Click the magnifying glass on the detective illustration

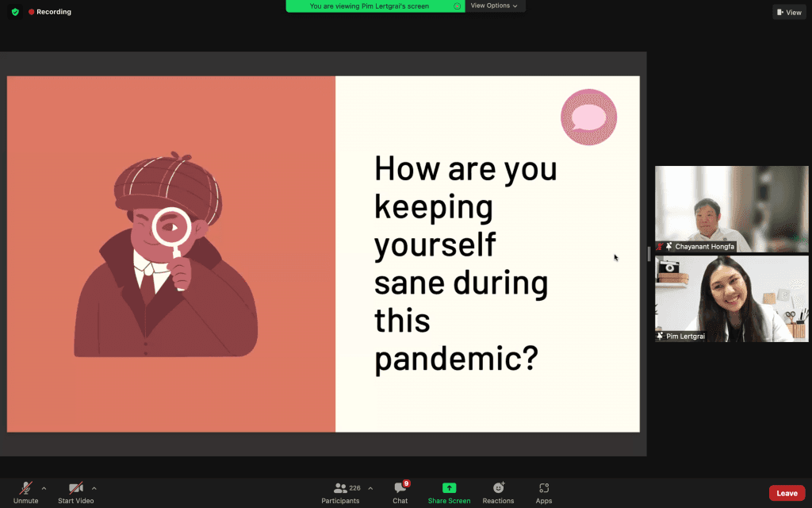[172, 229]
